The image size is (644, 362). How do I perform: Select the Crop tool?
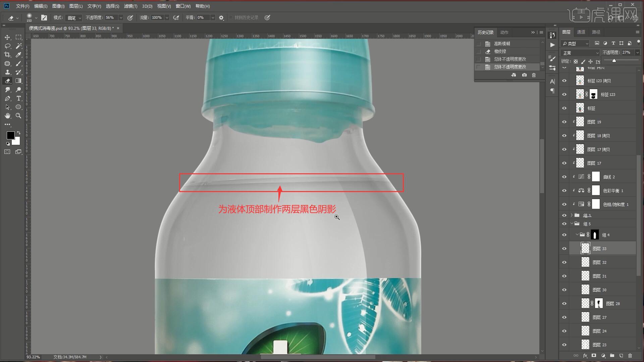click(7, 55)
